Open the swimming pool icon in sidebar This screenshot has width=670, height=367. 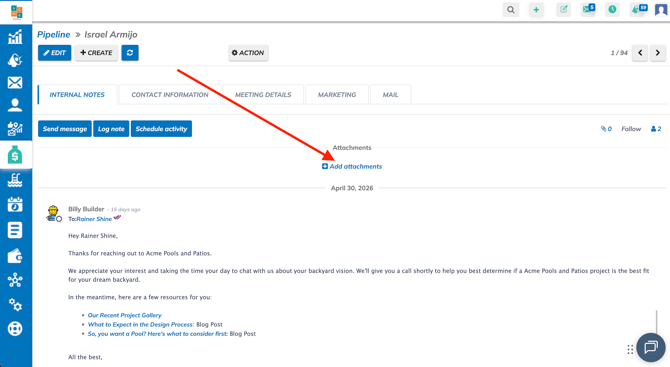[x=15, y=181]
